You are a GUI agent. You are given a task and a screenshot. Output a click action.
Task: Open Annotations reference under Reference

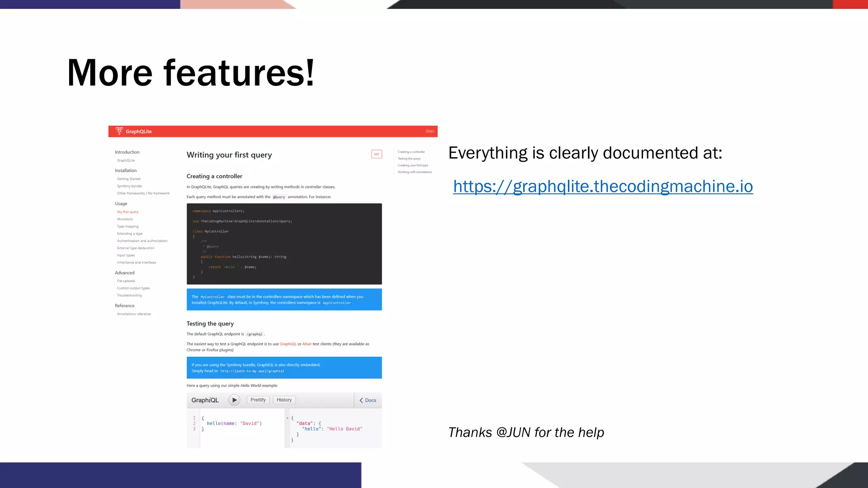[134, 314]
